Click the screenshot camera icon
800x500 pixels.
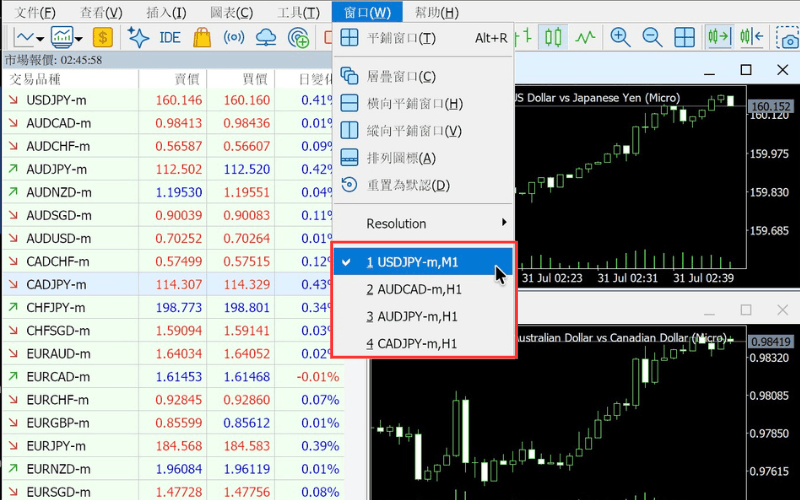(788, 37)
